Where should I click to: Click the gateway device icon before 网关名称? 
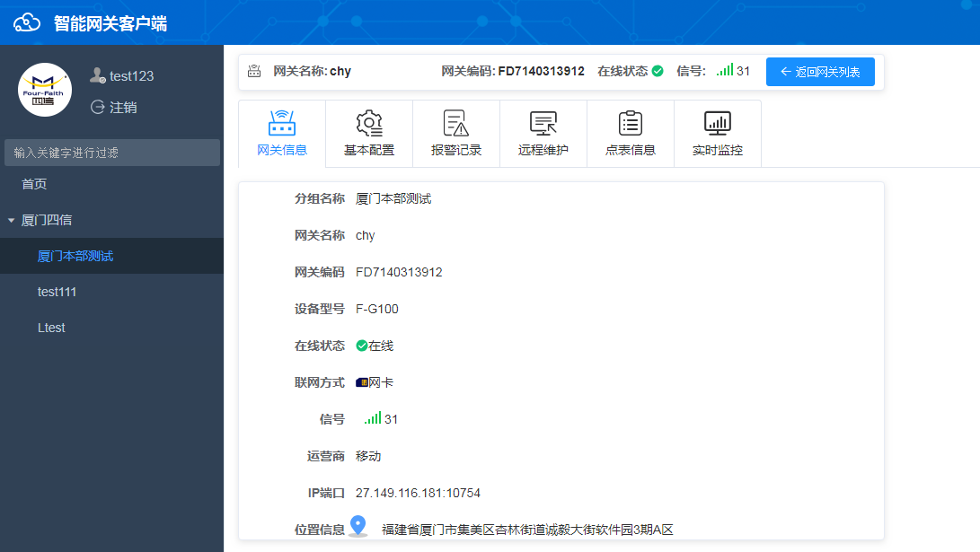[x=253, y=71]
